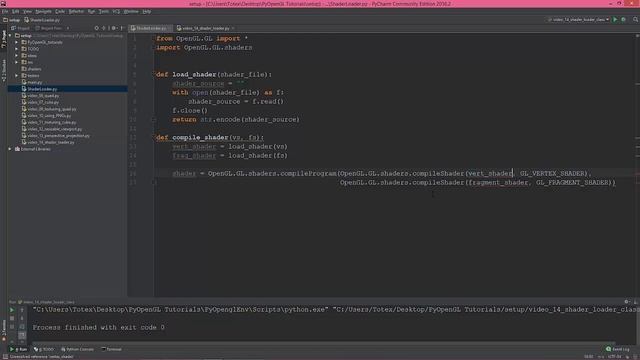The width and height of the screenshot is (640, 360).
Task: Hide the project panel with the hide icon
Action: click(x=122, y=28)
